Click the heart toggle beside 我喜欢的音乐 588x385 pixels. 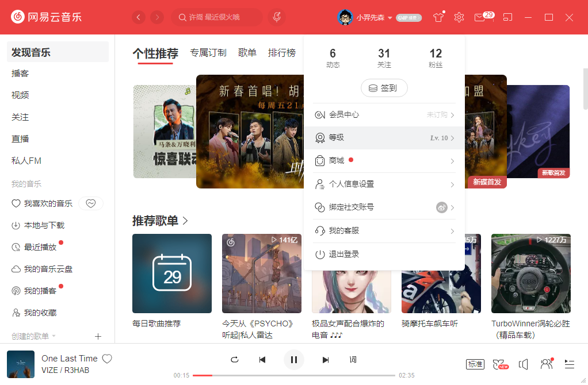(x=91, y=203)
